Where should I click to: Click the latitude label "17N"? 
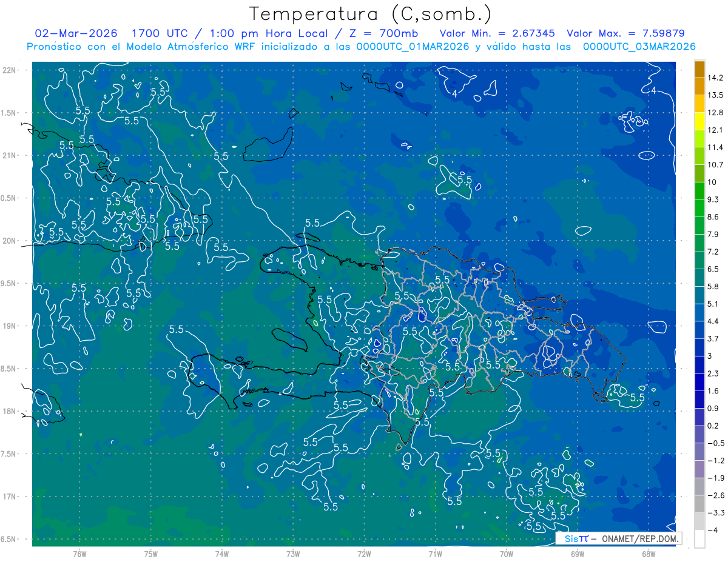tap(8, 497)
